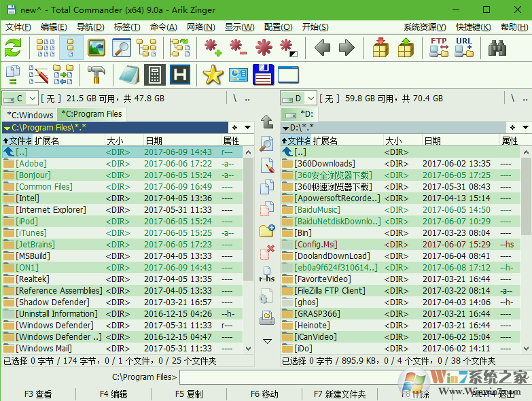Click F7 新建文件夹 button
The width and height of the screenshot is (532, 401).
[340, 394]
